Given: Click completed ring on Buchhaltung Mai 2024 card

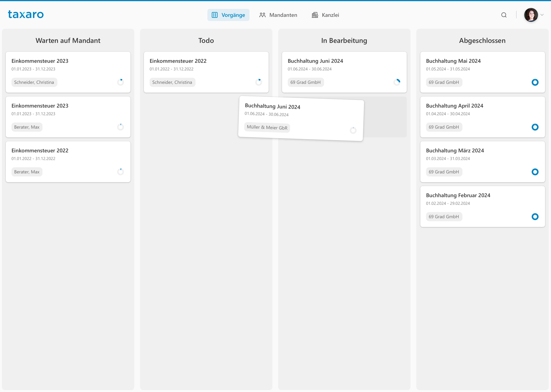Looking at the screenshot, I should [x=535, y=82].
